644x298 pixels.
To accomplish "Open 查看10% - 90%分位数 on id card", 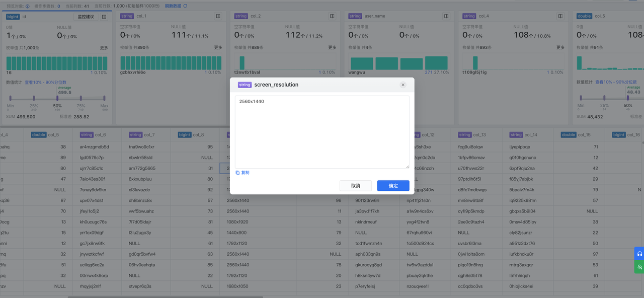I will click(x=46, y=82).
